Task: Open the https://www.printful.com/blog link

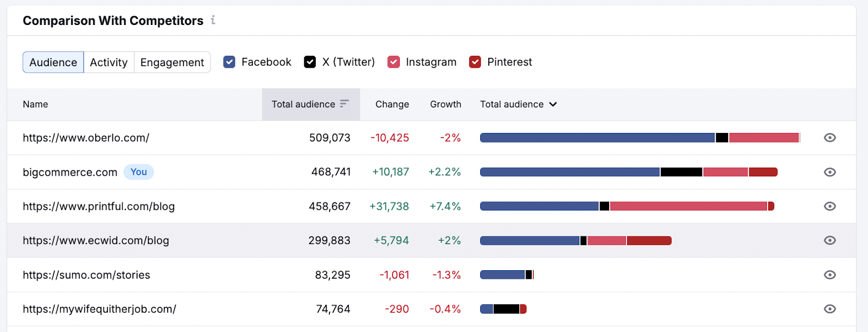Action: [99, 206]
